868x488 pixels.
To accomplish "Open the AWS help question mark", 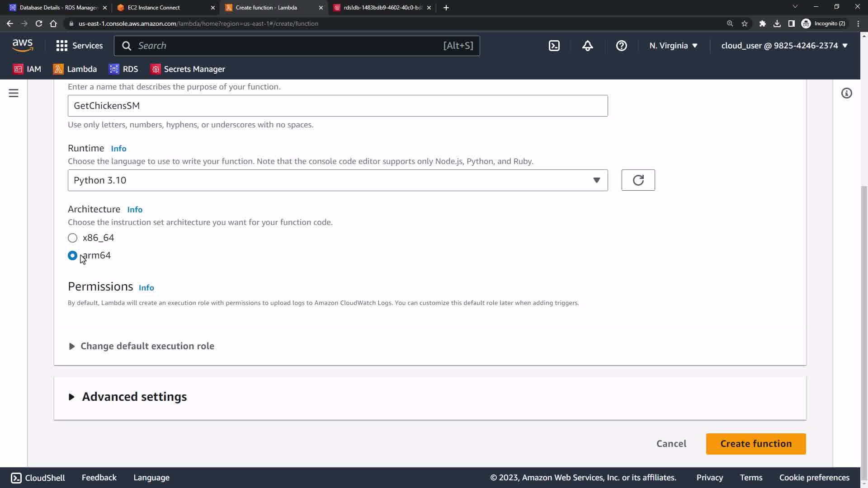I will pos(621,46).
